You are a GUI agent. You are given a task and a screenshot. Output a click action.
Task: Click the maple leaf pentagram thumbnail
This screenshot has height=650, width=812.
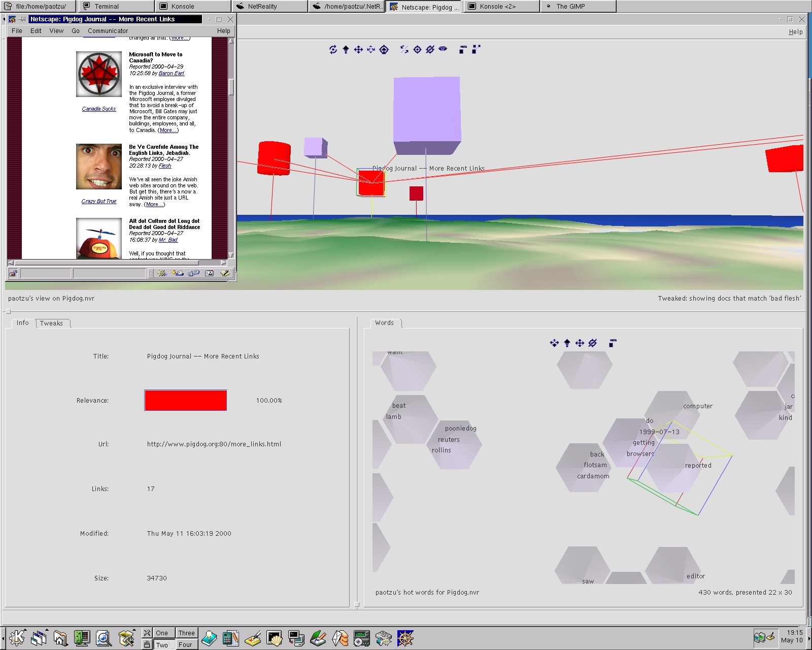click(x=99, y=74)
